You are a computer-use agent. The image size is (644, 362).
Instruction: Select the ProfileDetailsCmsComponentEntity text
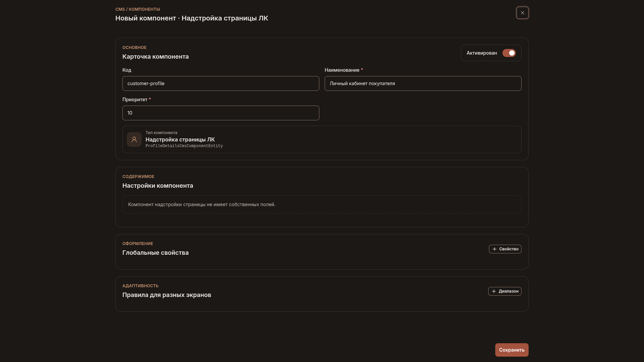tap(184, 146)
